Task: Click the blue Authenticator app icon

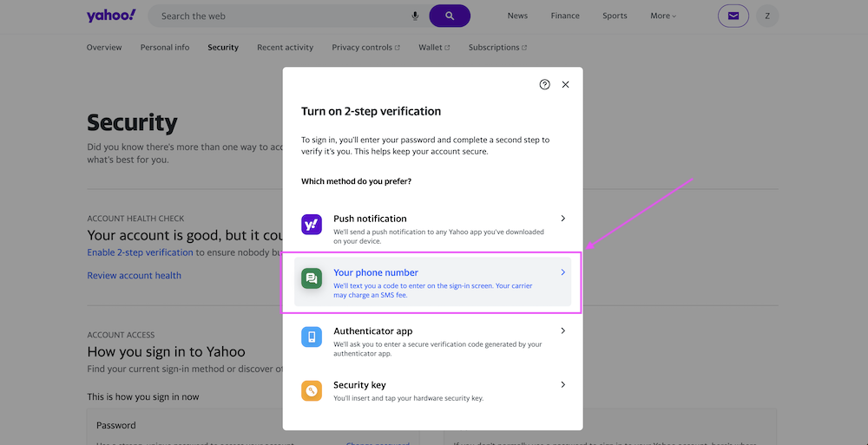Action: (x=312, y=337)
